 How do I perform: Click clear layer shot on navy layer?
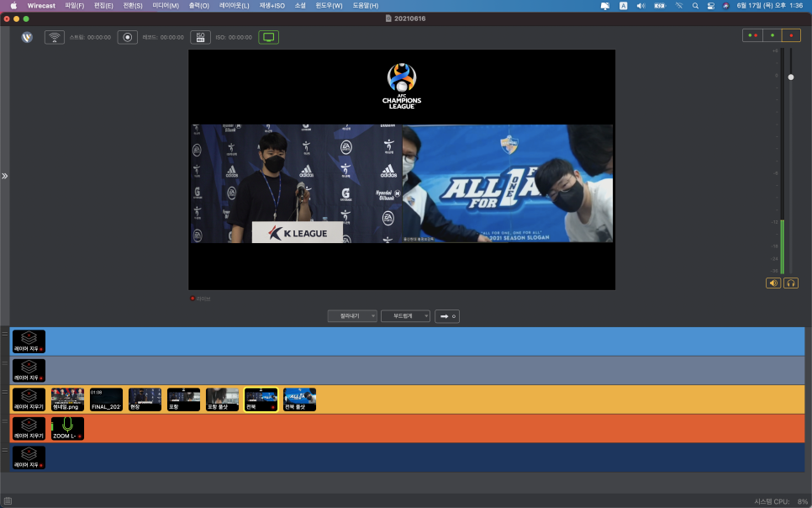coord(29,458)
